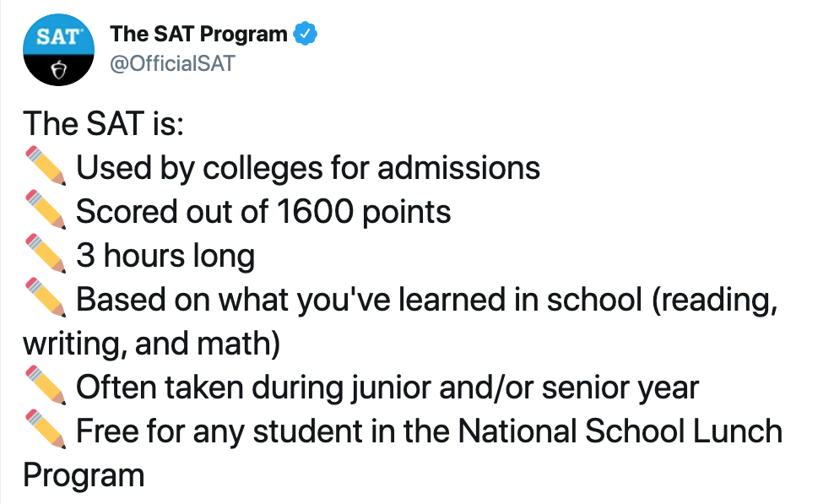Click pencil emoji before Often taken during

click(46, 385)
